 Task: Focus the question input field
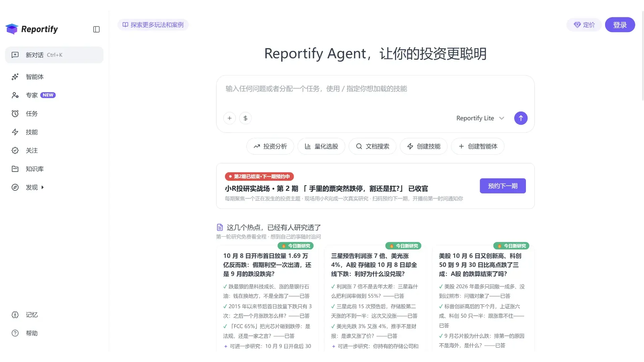375,89
